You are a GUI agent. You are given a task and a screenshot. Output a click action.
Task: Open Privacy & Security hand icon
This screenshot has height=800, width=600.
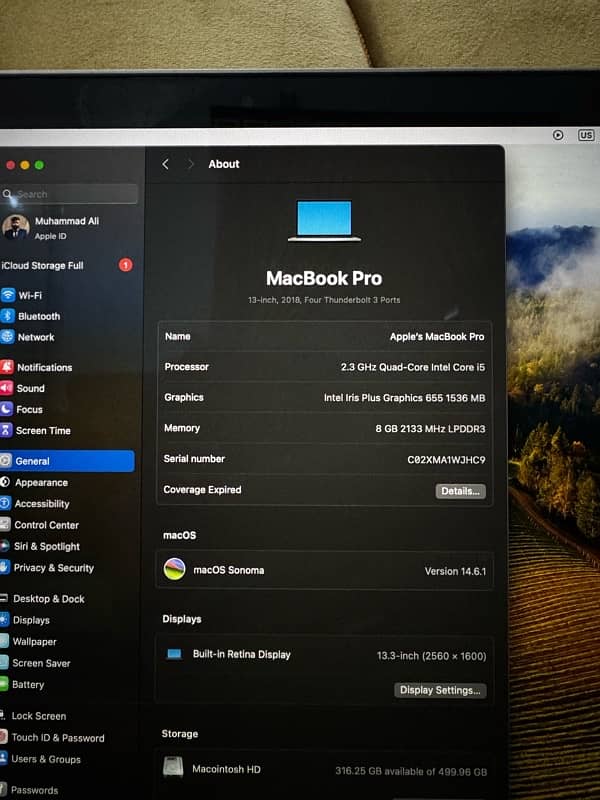coord(6,567)
